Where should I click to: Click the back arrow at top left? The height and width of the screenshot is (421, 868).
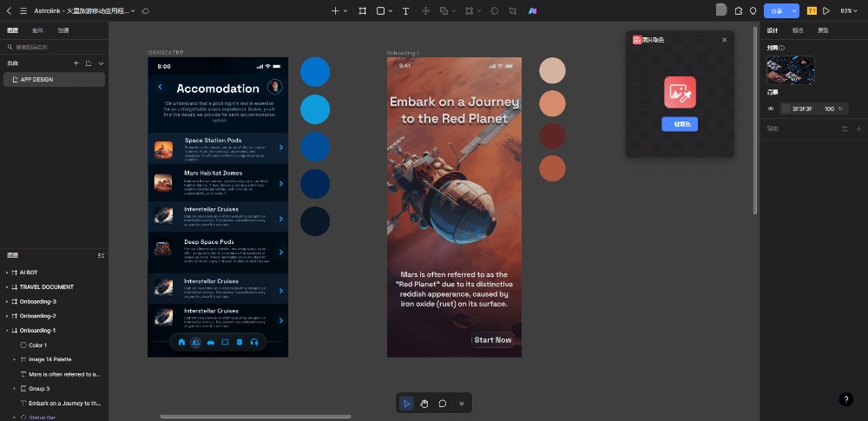[x=9, y=11]
